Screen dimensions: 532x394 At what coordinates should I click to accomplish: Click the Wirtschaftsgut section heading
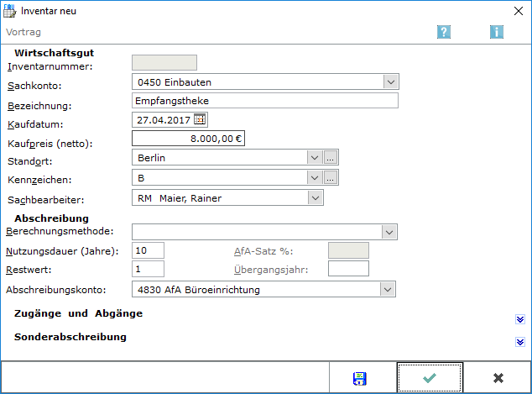point(55,53)
